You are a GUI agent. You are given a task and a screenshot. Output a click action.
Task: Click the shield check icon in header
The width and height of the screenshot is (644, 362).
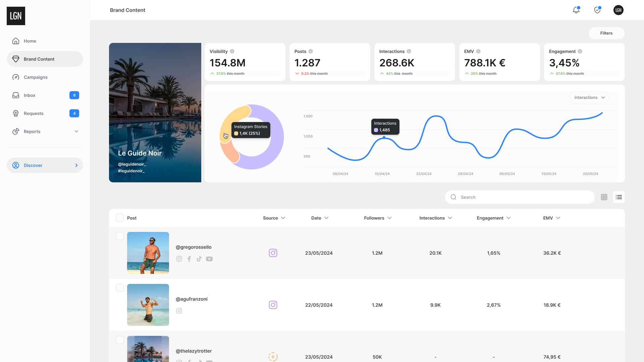coord(597,10)
